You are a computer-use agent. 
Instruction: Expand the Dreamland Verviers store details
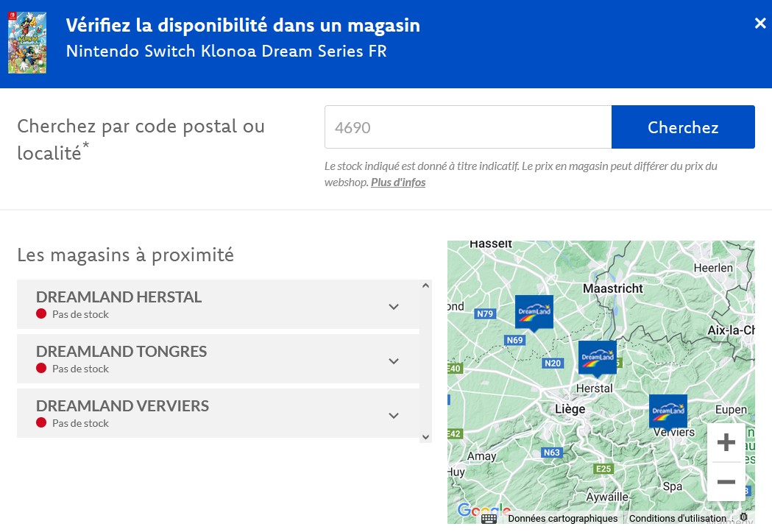[x=394, y=416]
